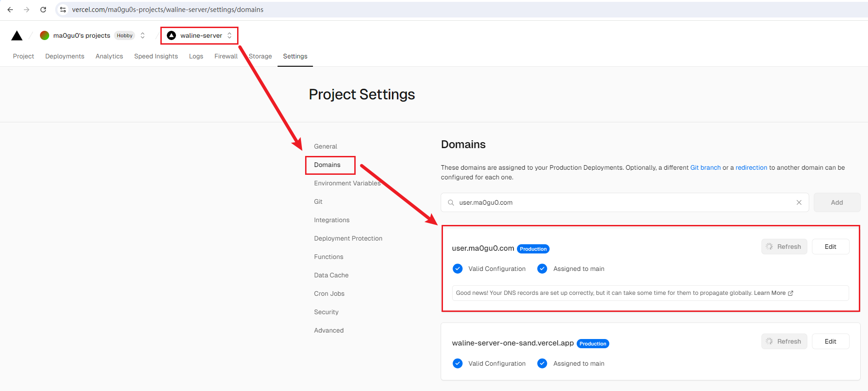Click Assigned to main checkmark for waline-server-one-sand.vercel.app
Screen dimensions: 868x391
(x=542, y=363)
